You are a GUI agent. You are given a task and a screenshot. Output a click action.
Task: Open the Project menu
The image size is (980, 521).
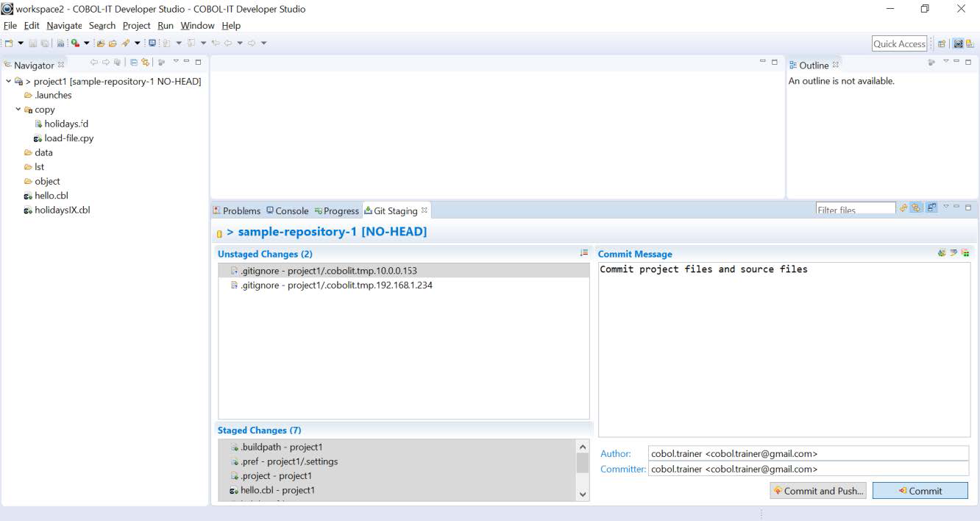coord(136,25)
